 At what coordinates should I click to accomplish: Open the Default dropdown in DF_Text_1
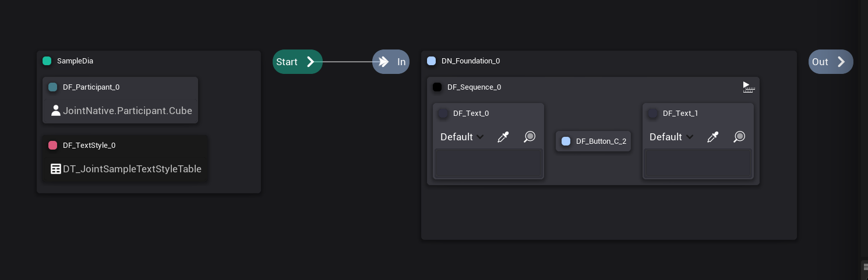672,137
